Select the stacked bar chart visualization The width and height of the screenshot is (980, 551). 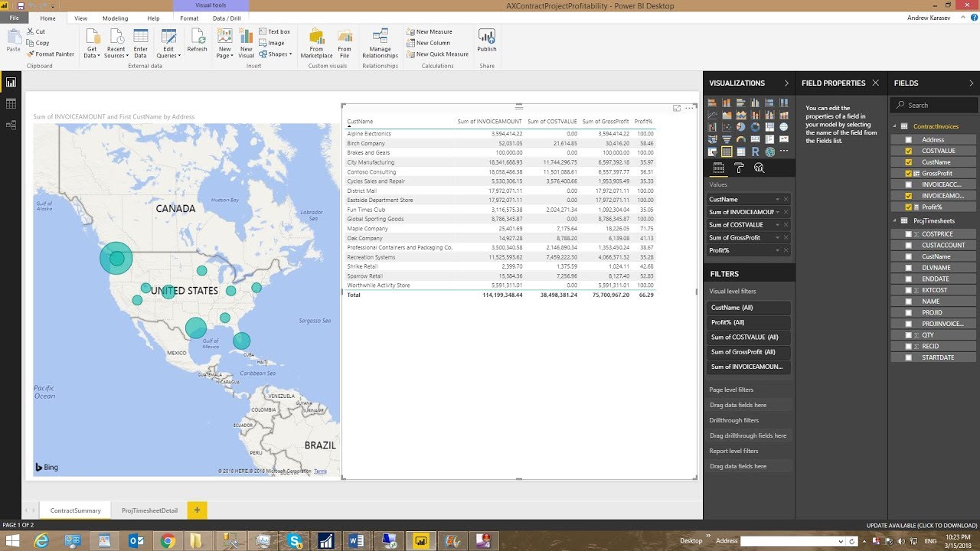712,103
